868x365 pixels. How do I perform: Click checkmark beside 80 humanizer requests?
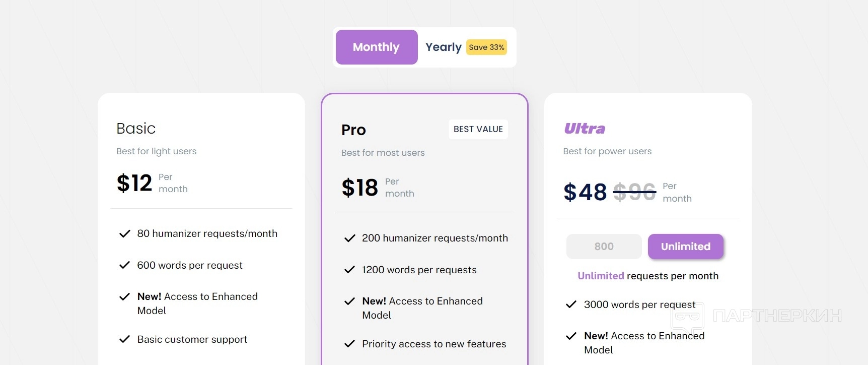[124, 234]
